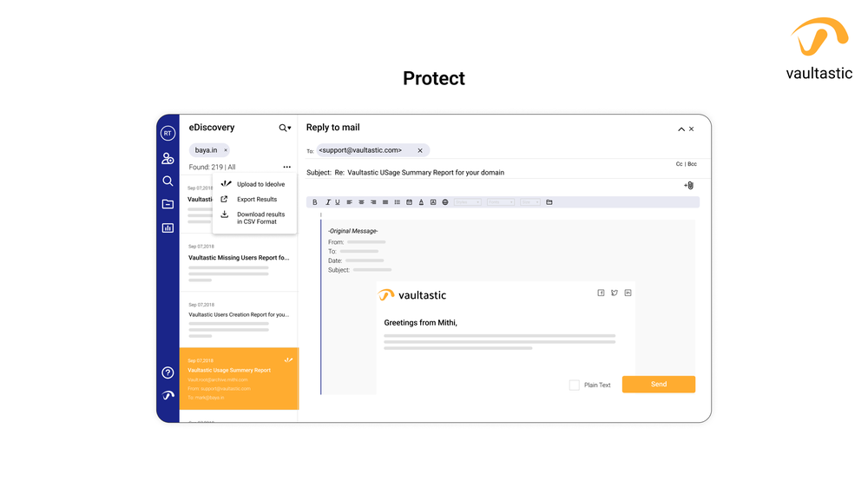Click the calendar toolbar icon
868x488 pixels.
pyautogui.click(x=409, y=202)
